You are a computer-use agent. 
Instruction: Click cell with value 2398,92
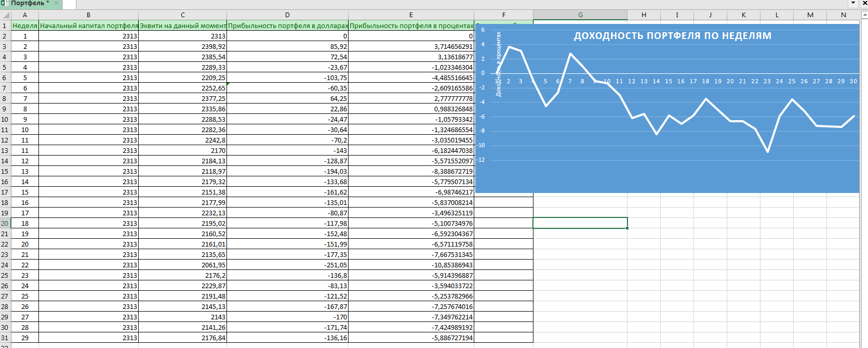(183, 46)
